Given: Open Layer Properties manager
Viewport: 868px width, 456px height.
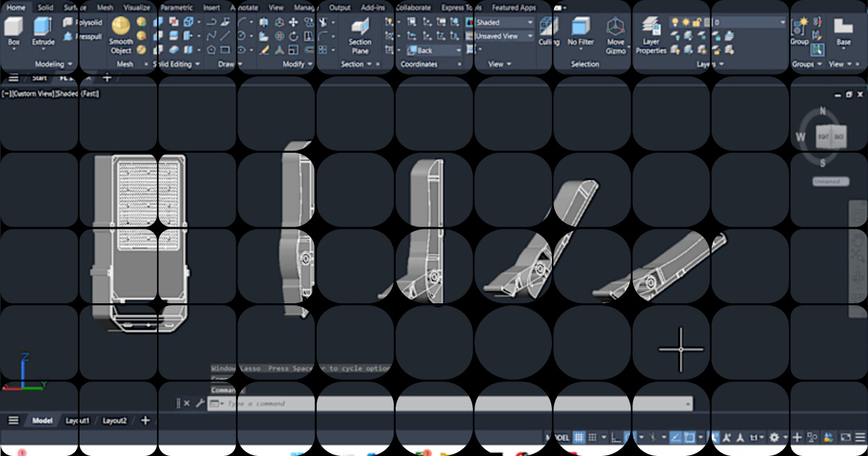Looking at the screenshot, I should tap(651, 36).
